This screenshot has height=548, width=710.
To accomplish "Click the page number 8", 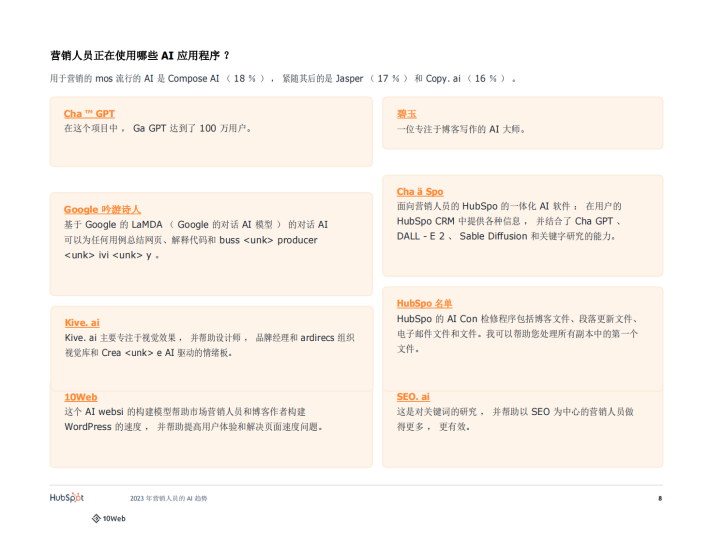I will 660,499.
